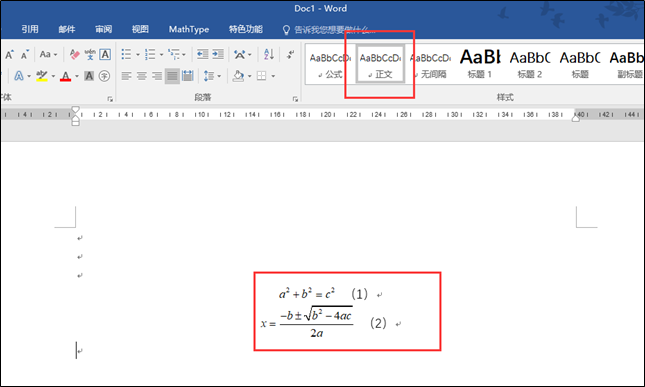Open the 邮件 ribbon tab
645x387 pixels.
[67, 29]
